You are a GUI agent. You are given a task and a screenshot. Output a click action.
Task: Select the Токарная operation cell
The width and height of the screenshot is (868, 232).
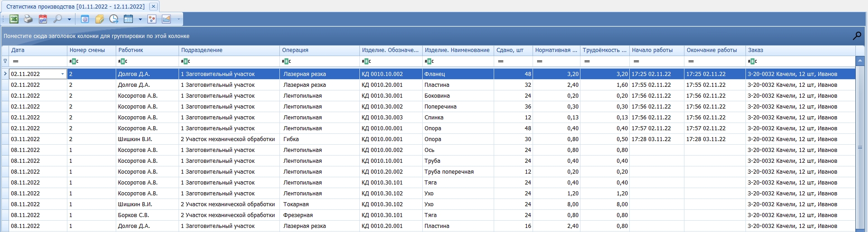point(320,204)
